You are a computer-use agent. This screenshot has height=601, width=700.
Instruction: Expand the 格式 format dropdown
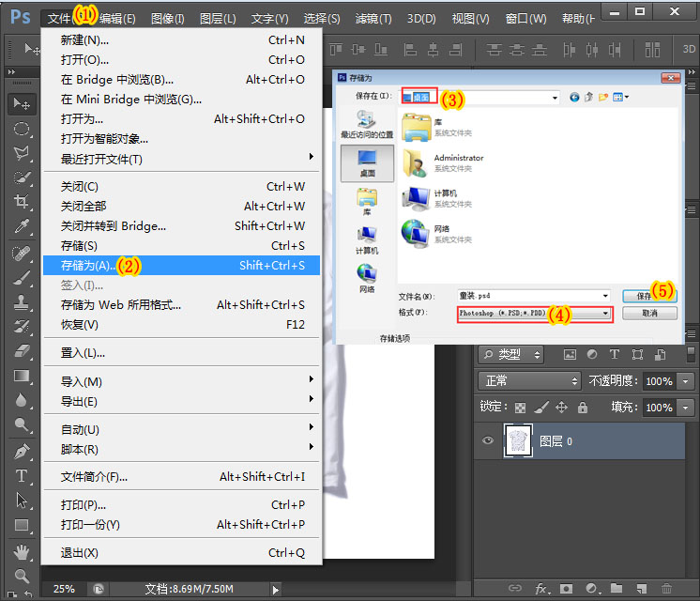tap(605, 314)
